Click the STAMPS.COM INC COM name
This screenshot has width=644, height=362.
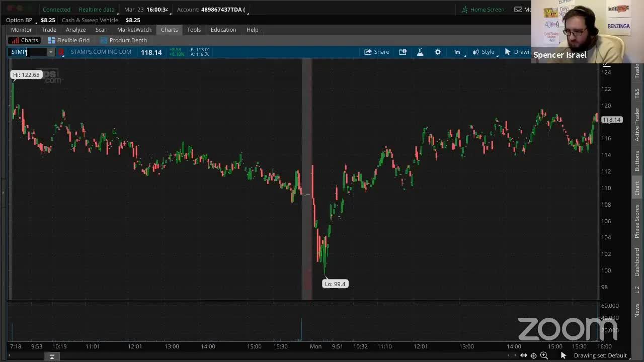coord(101,52)
